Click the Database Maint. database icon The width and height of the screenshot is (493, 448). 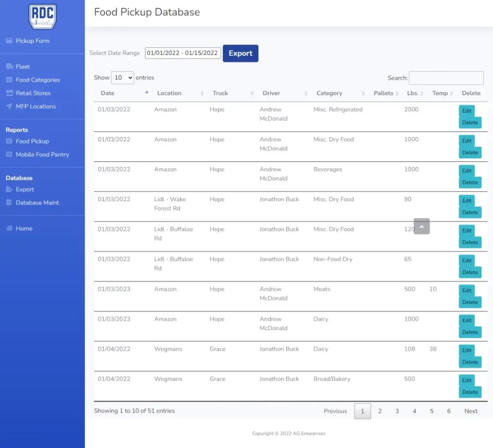pyautogui.click(x=9, y=202)
